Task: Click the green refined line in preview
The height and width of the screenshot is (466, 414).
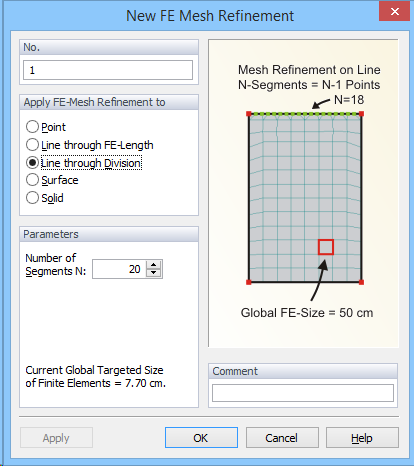Action: pos(305,114)
